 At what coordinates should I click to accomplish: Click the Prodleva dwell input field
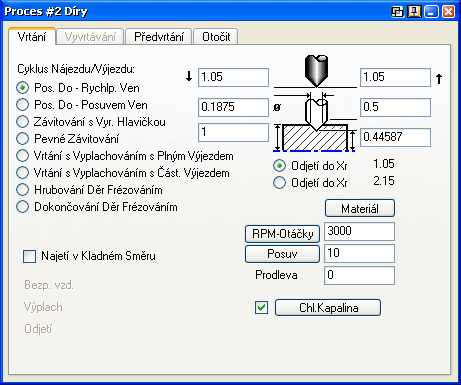tap(359, 275)
